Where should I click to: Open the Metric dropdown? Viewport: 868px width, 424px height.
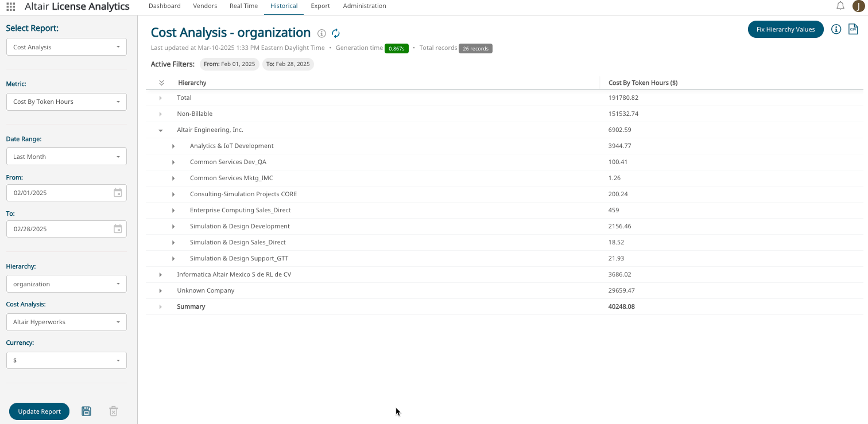coord(67,102)
